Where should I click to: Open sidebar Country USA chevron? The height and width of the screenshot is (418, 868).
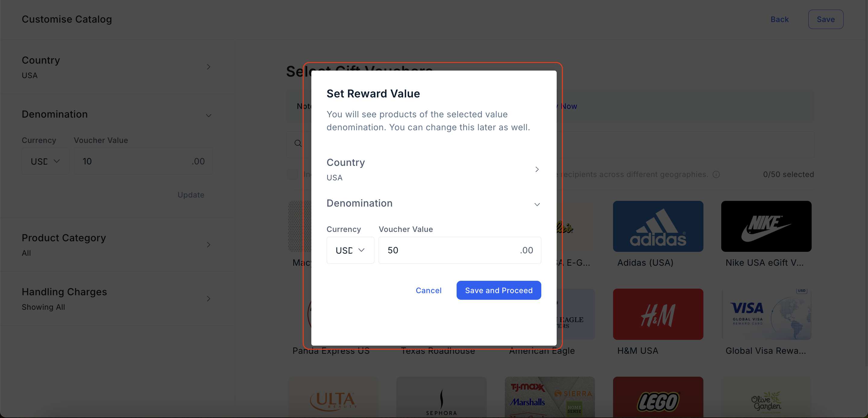[208, 67]
